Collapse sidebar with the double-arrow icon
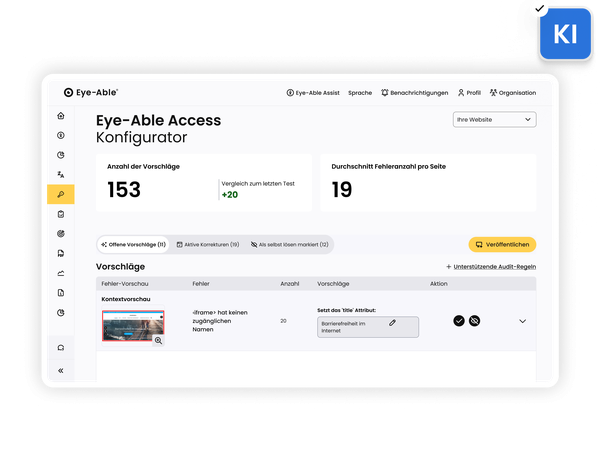Image resolution: width=600 pixels, height=461 pixels. coord(61,370)
